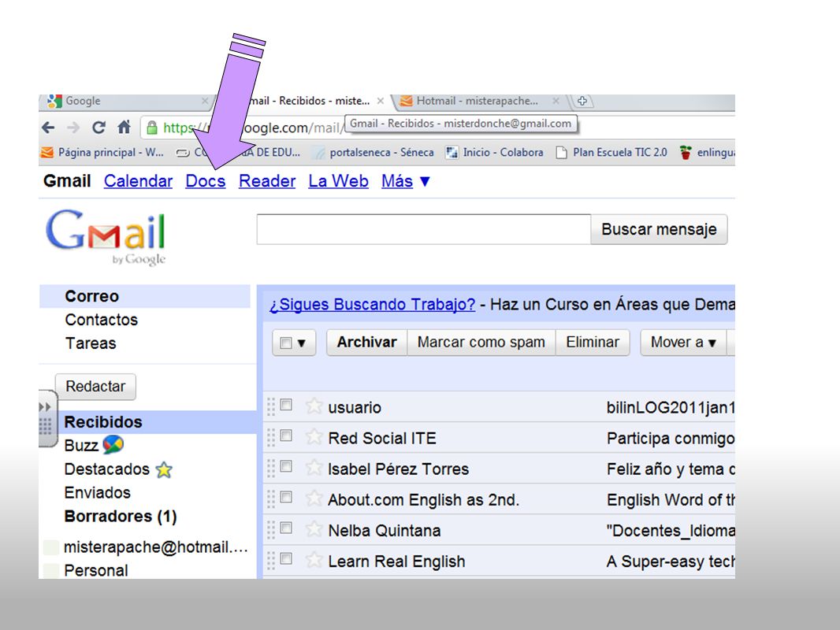Open the Plan Escuela TIC 2.0 bookmark
840x630 pixels.
pyautogui.click(x=611, y=153)
